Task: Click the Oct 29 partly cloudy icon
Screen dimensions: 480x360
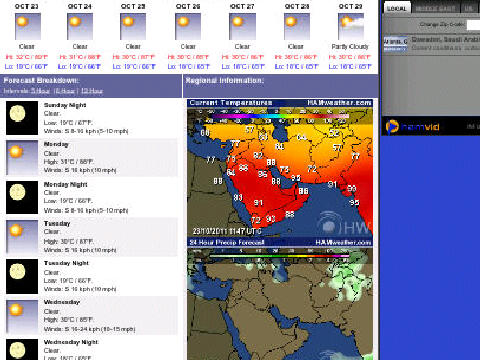Action: 351,27
